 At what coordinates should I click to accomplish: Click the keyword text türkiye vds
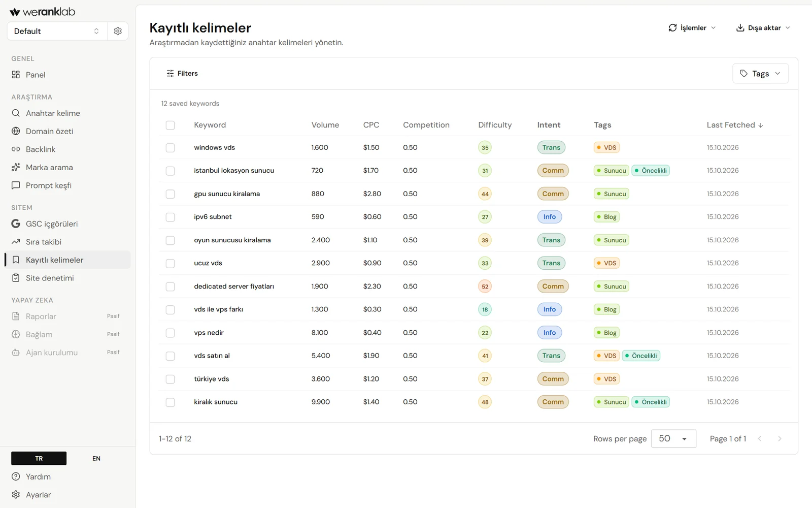(212, 379)
